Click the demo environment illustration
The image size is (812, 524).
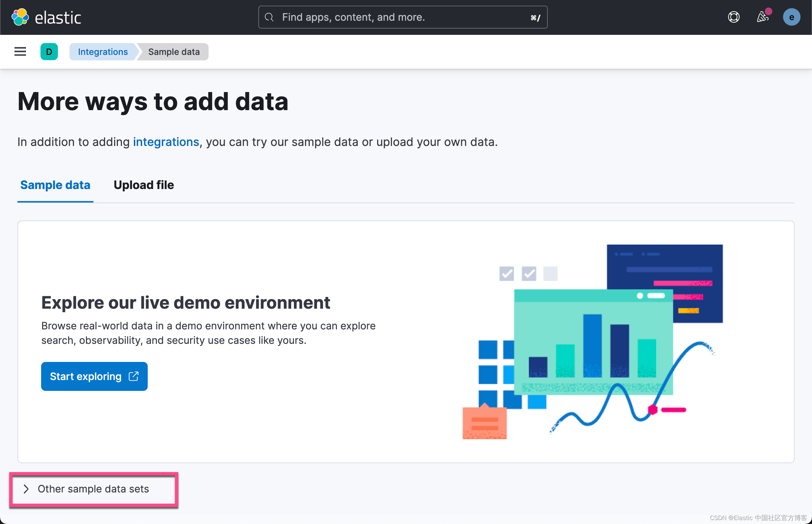click(592, 342)
